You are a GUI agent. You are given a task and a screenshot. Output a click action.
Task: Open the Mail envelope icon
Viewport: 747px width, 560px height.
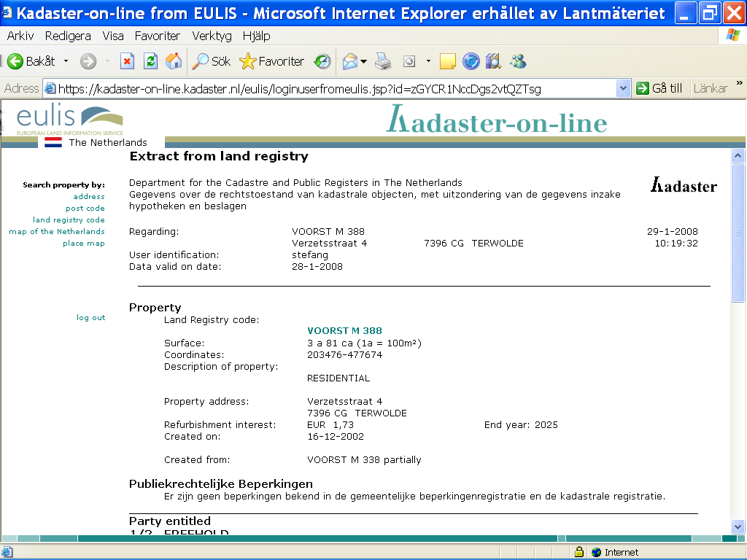click(350, 61)
